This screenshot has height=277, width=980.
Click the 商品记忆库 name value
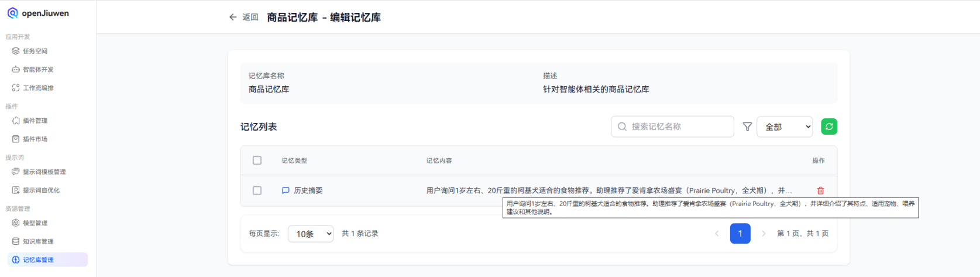tap(269, 89)
